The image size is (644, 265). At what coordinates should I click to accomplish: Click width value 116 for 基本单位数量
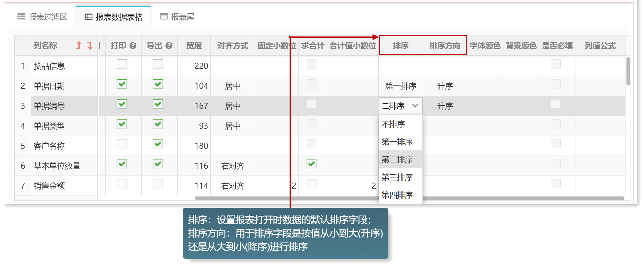(x=201, y=166)
